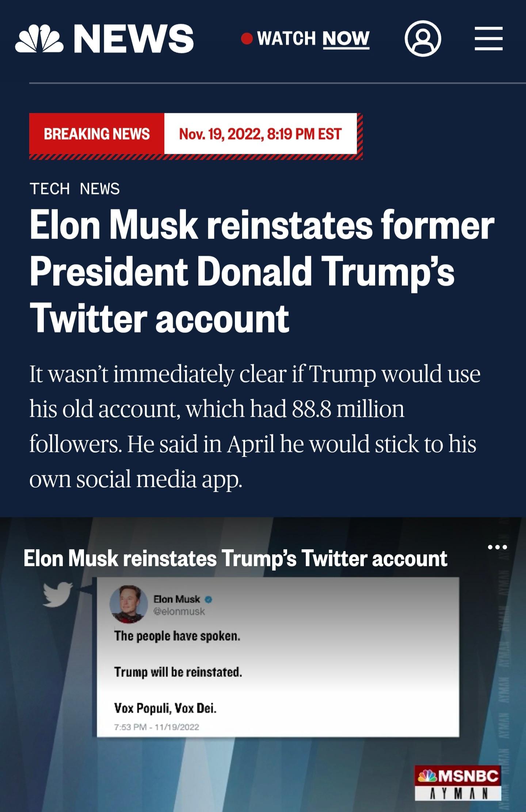The height and width of the screenshot is (812, 526).
Task: Click the AYMAN show label
Action: 458,793
